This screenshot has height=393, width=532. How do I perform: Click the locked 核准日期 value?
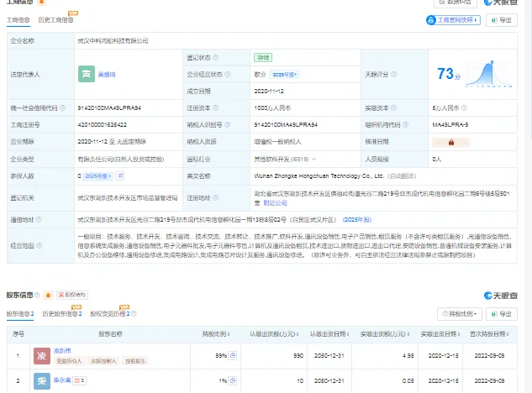tap(451, 142)
